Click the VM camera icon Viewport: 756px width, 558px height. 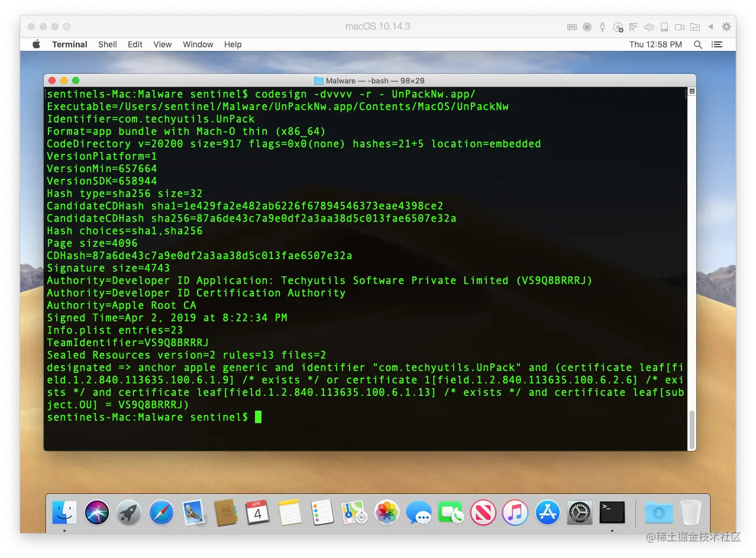coord(680,27)
